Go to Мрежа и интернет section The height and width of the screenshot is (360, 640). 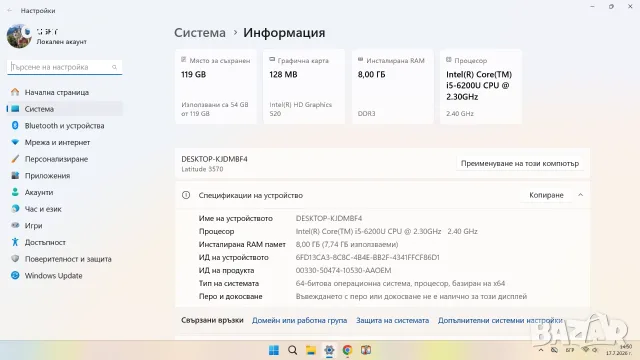tap(64, 142)
